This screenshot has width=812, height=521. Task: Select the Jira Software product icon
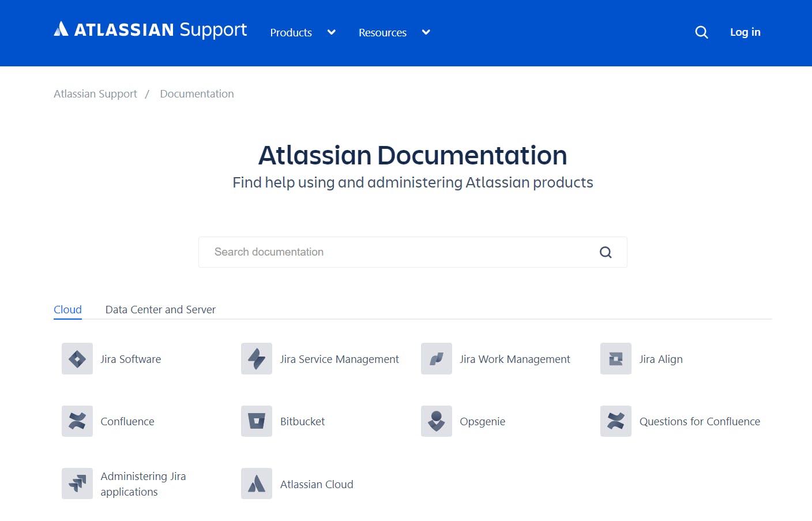(x=77, y=359)
